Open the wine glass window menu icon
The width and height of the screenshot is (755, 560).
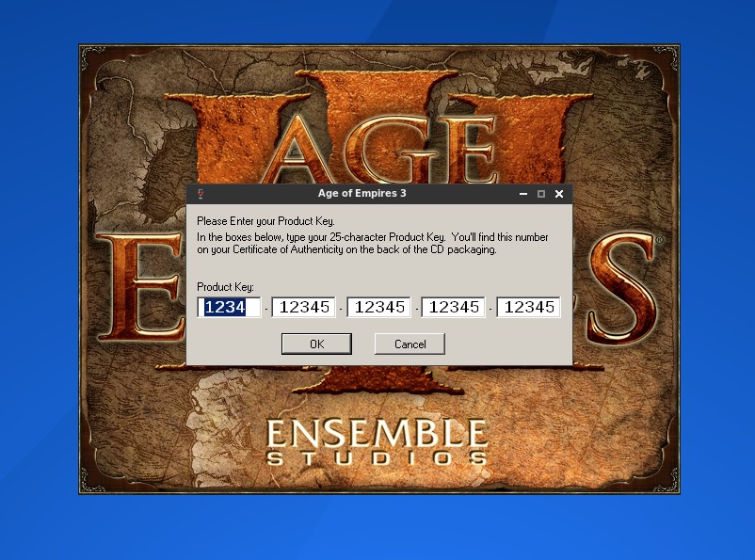pyautogui.click(x=201, y=194)
